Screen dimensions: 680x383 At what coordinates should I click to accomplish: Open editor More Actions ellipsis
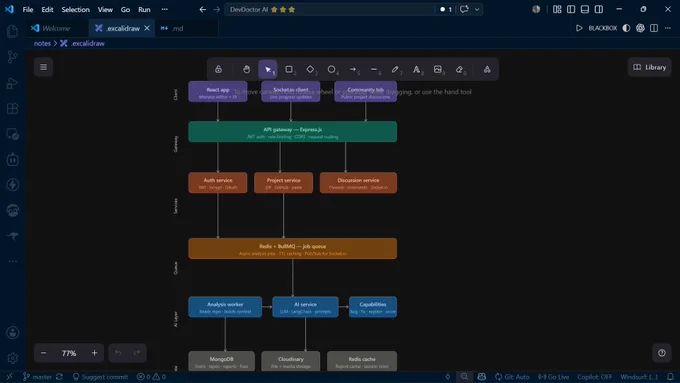tap(668, 28)
